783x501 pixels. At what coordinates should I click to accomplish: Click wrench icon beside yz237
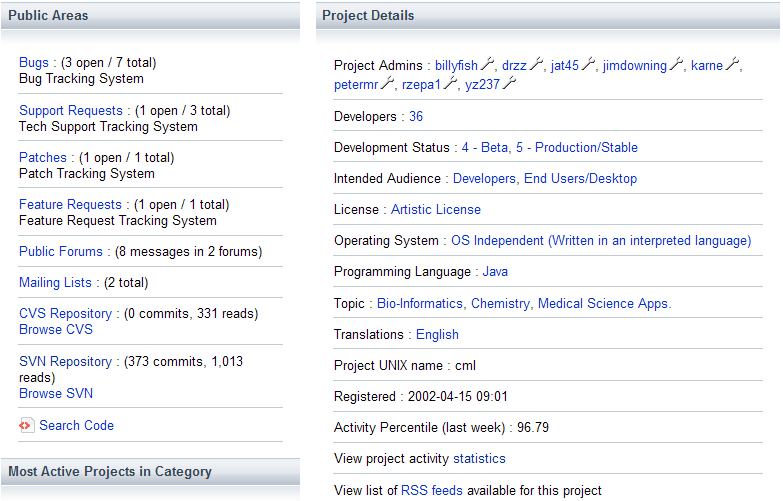509,84
